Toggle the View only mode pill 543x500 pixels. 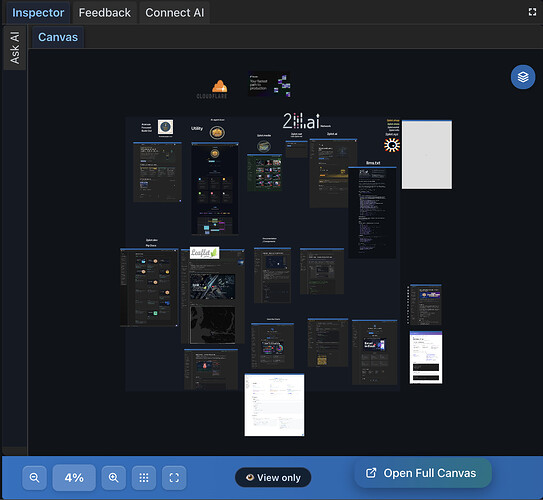click(273, 477)
